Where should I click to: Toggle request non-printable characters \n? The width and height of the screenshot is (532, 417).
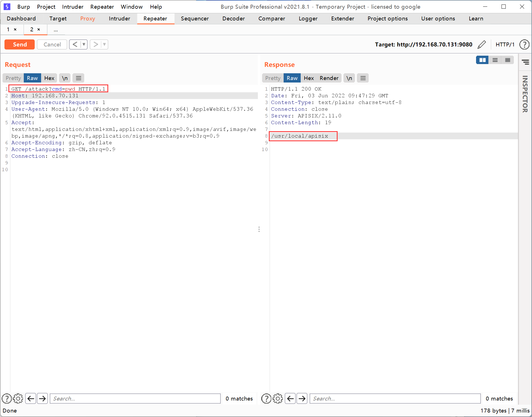coord(65,78)
